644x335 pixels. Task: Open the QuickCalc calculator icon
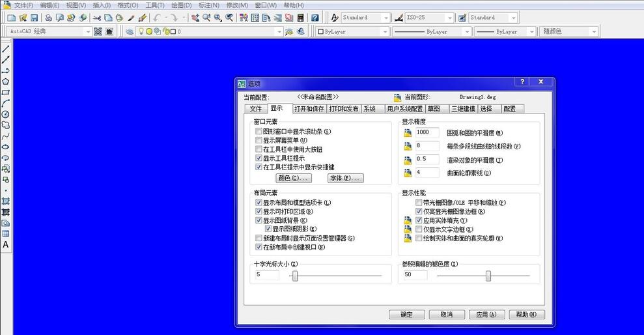tap(301, 18)
